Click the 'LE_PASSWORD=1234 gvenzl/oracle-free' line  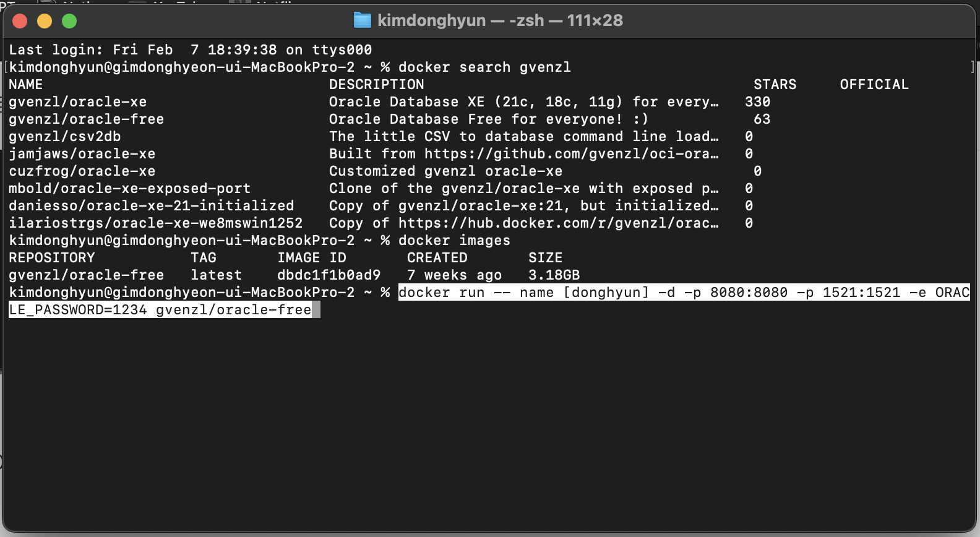pyautogui.click(x=160, y=309)
